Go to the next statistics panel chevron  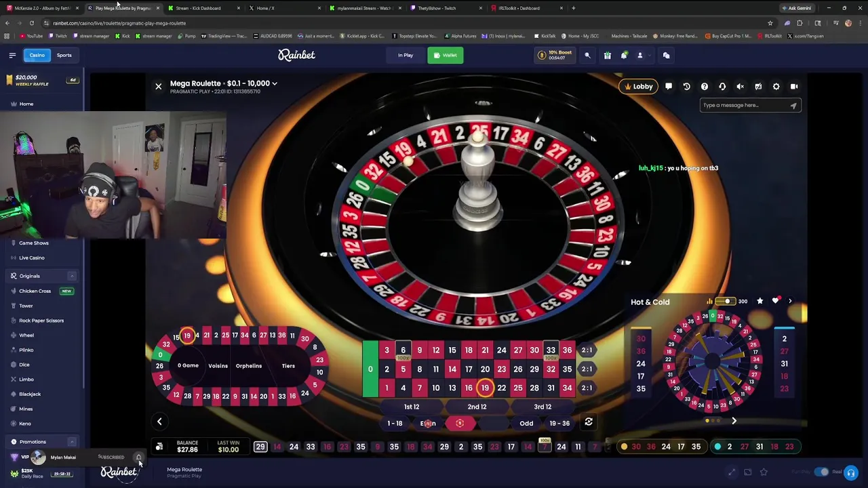pyautogui.click(x=790, y=301)
